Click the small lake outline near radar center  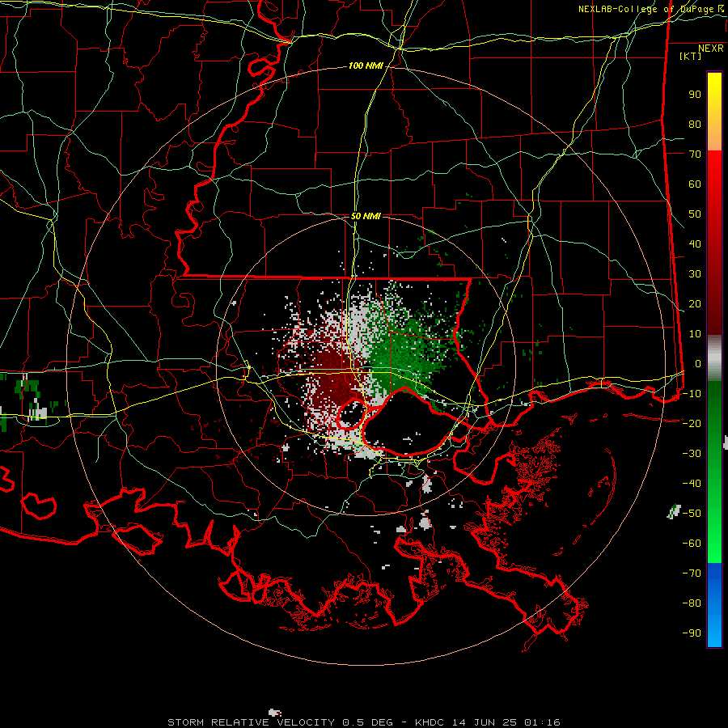tap(352, 415)
